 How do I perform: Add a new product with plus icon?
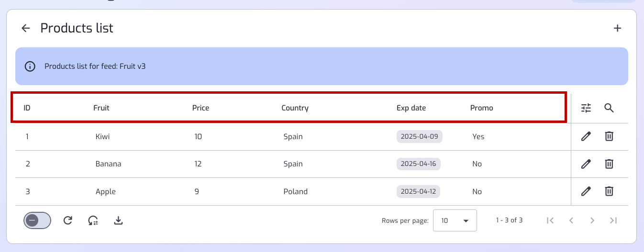tap(617, 28)
